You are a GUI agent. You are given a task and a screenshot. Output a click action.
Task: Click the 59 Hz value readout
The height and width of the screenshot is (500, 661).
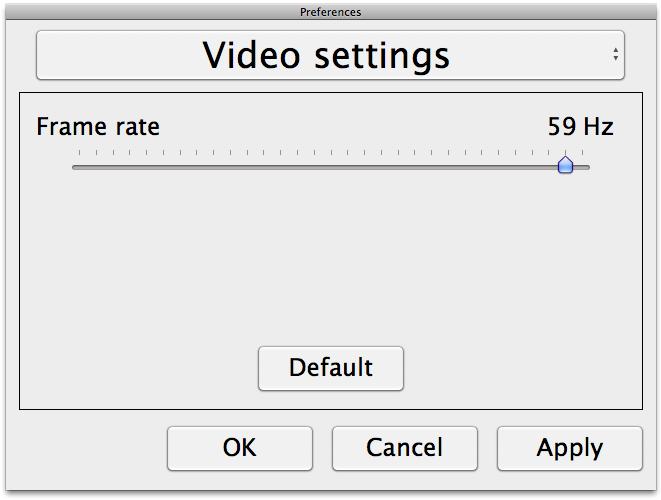580,126
